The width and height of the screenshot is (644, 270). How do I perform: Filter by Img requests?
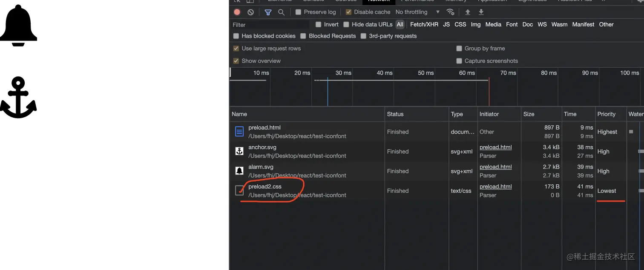point(476,24)
